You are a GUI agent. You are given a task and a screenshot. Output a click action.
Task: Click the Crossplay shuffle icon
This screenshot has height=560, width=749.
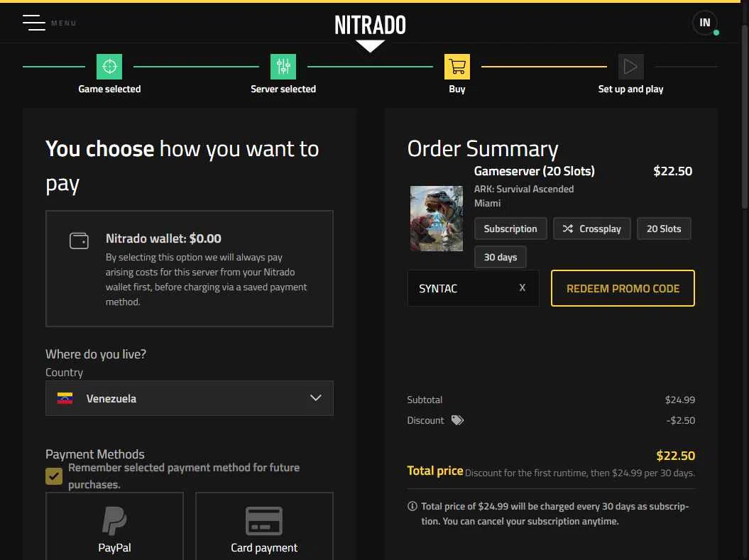(x=567, y=229)
